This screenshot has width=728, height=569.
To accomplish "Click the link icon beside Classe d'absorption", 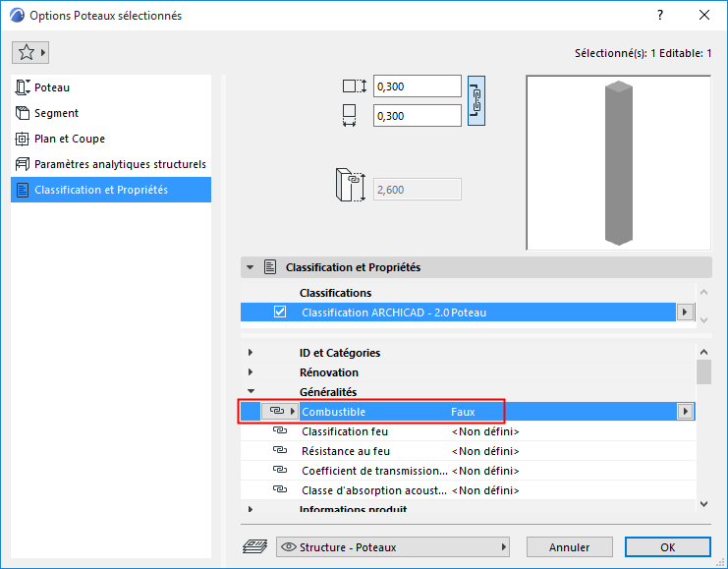I will 279,490.
